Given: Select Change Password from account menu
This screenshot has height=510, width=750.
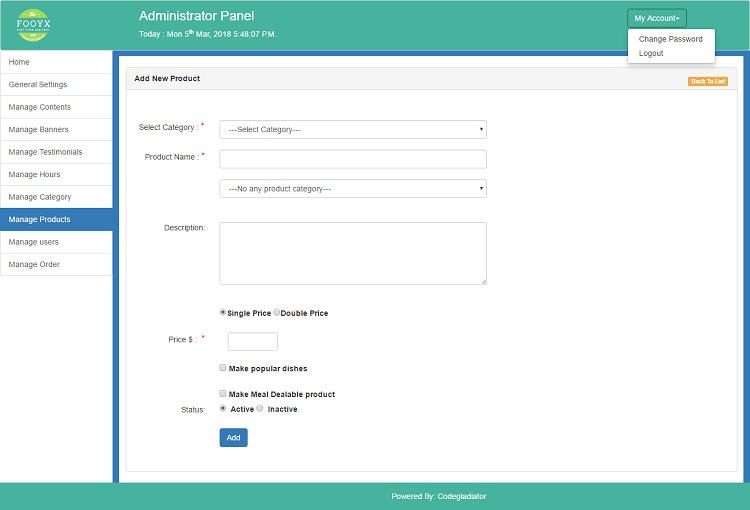Looking at the screenshot, I should pos(670,39).
